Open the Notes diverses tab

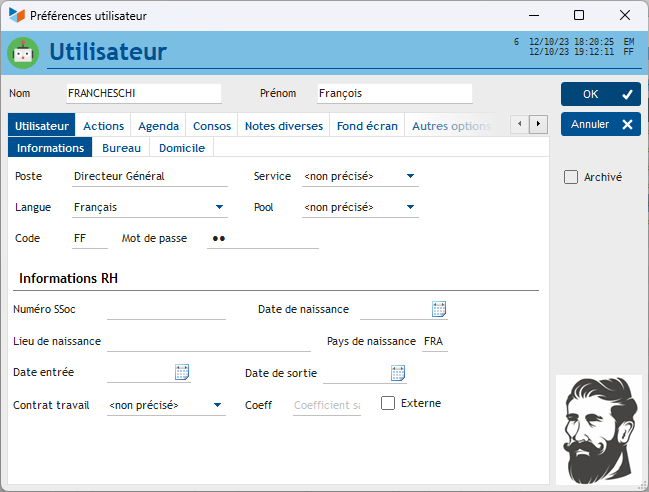[284, 126]
